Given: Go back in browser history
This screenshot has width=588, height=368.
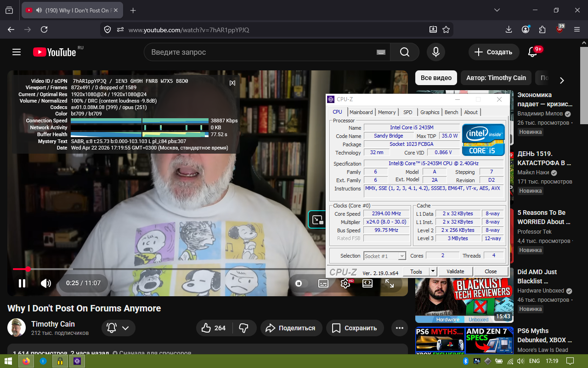Looking at the screenshot, I should pyautogui.click(x=11, y=29).
